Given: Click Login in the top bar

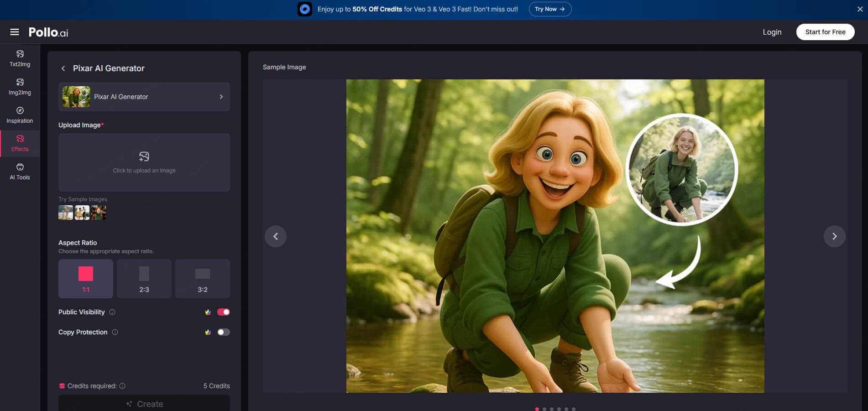Looking at the screenshot, I should point(772,32).
